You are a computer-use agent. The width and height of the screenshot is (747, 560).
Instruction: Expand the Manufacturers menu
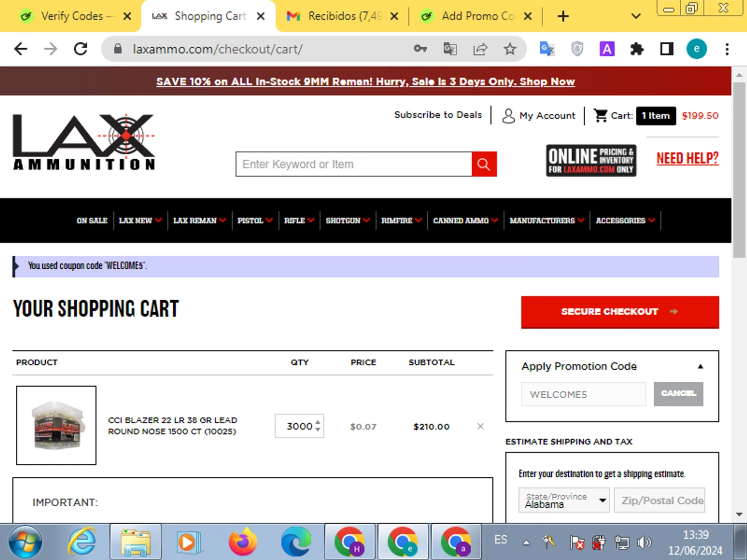click(547, 221)
